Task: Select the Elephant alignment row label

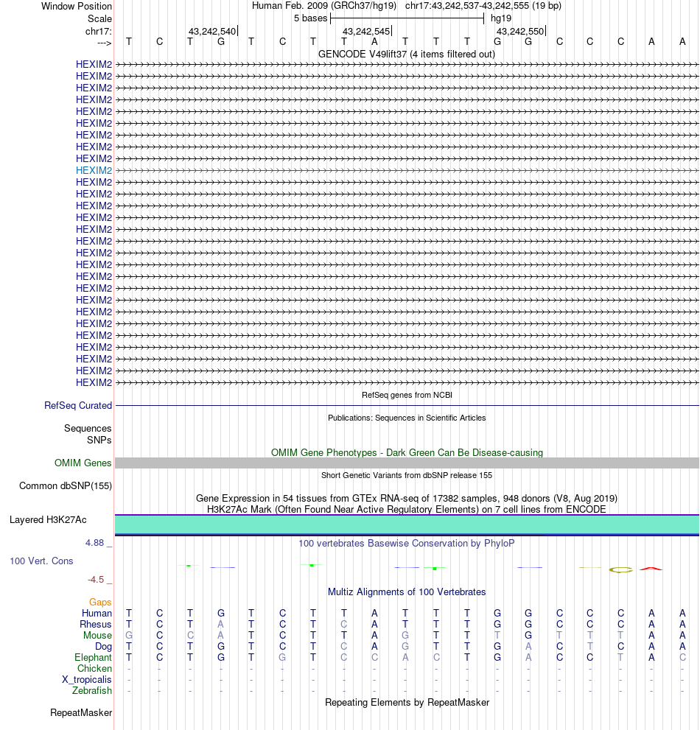Action: (93, 657)
